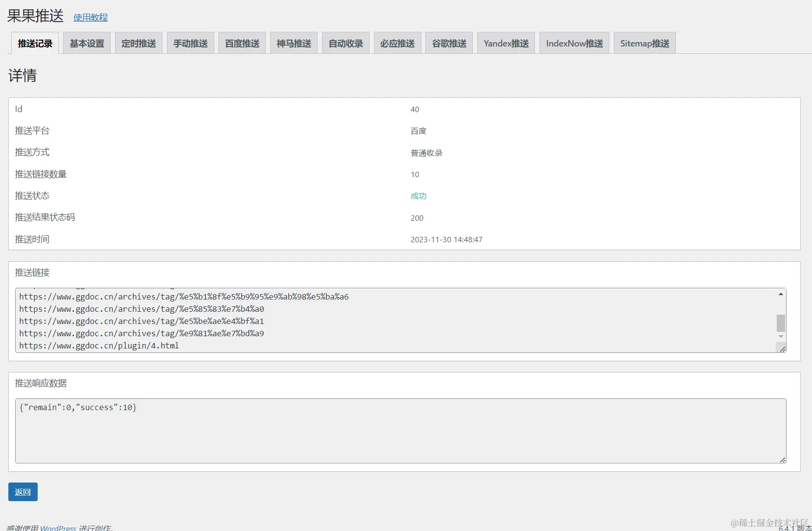Screen dimensions: 812x531
Task: Click the 成功 status value
Action: [418, 196]
